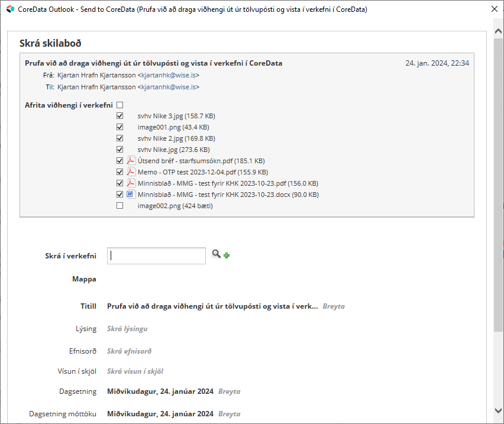This screenshot has height=424, width=504.
Task: Click CoreData logo in the title bar
Action: (x=9, y=9)
